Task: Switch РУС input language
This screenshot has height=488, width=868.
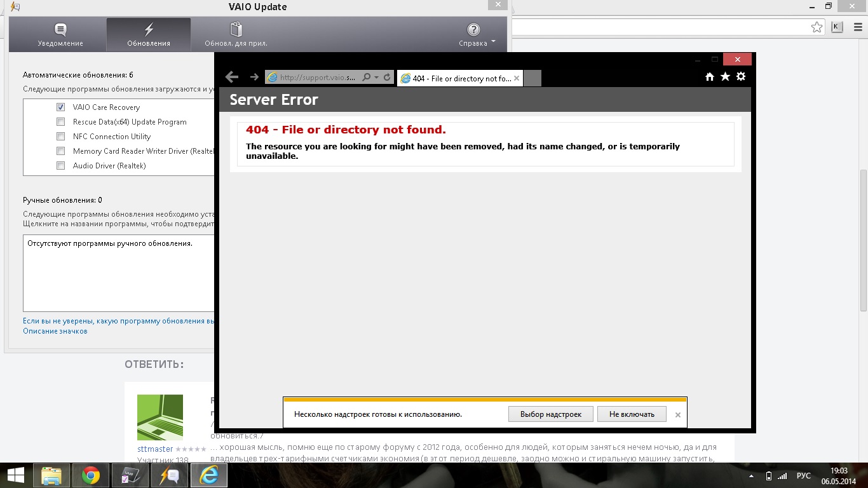Action: (x=804, y=476)
